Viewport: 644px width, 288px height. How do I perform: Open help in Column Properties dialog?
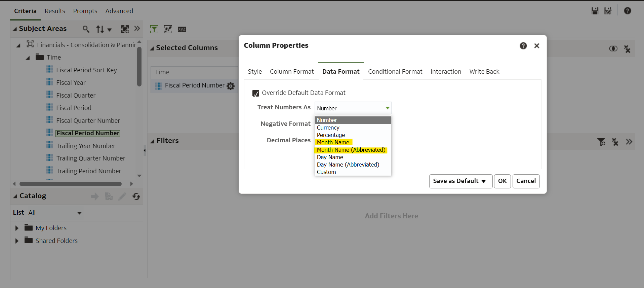pos(523,46)
